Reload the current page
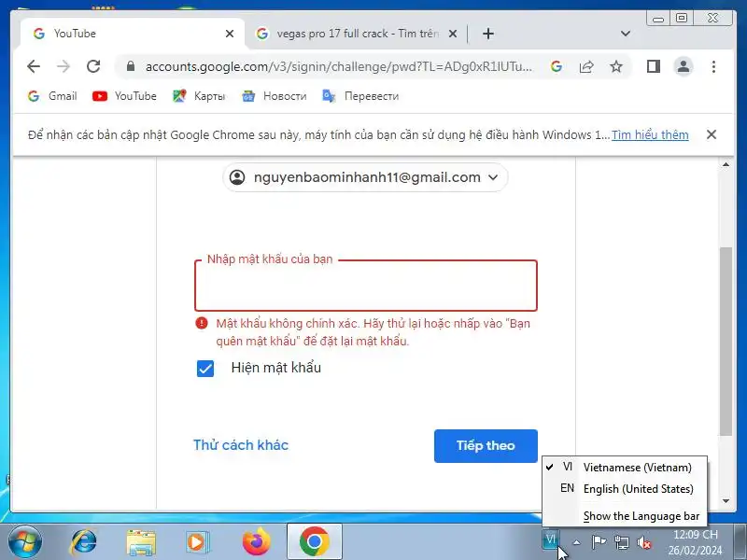This screenshot has height=560, width=747. (x=93, y=66)
